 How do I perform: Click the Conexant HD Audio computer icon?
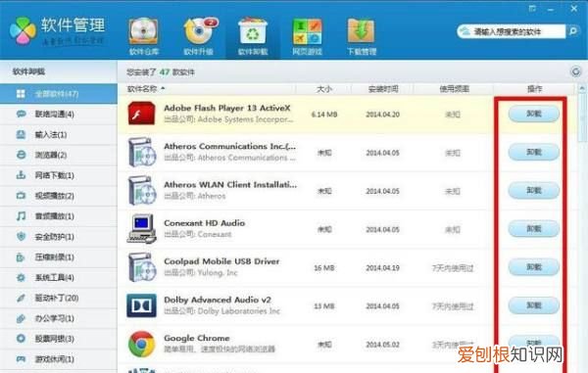point(142,228)
